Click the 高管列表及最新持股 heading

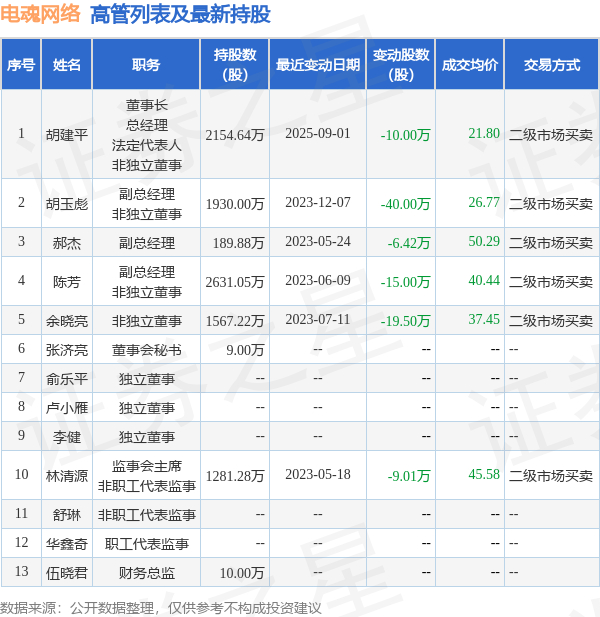[x=180, y=15]
